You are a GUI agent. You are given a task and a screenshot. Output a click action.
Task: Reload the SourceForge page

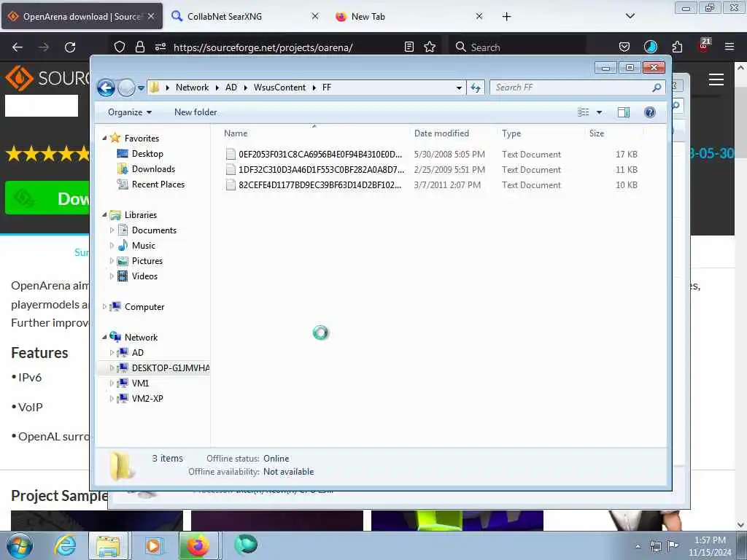70,47
